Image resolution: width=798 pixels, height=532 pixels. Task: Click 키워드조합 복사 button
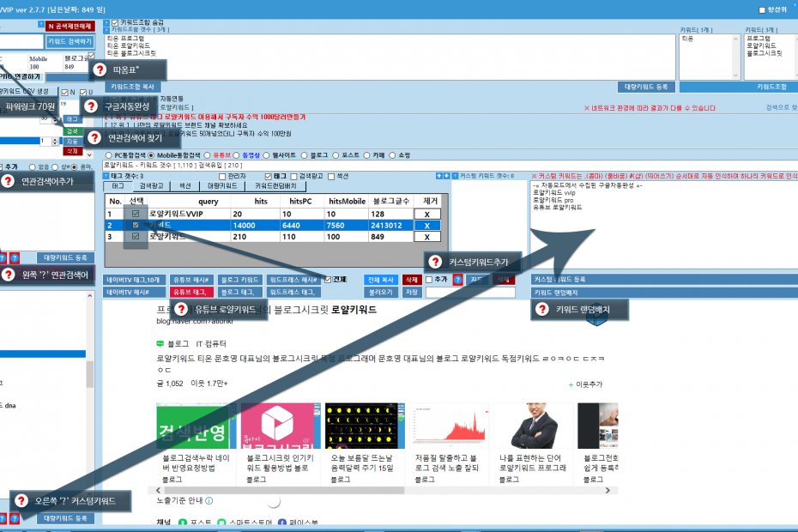tap(132, 87)
